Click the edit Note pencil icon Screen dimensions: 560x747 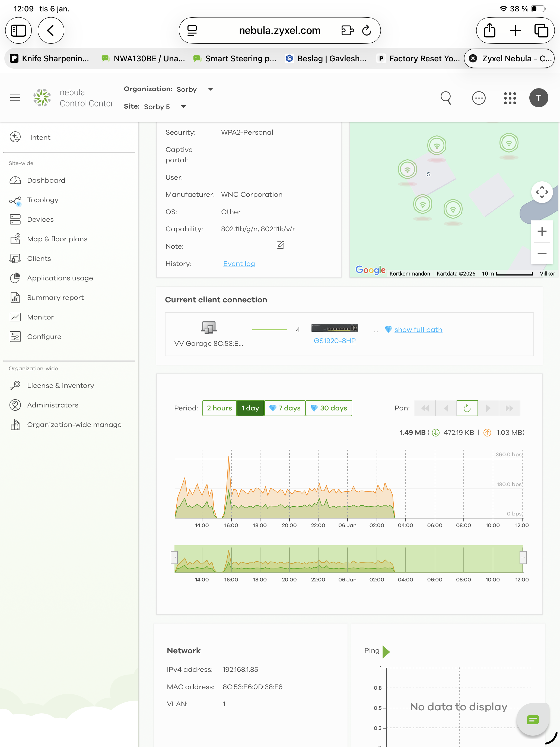(280, 245)
